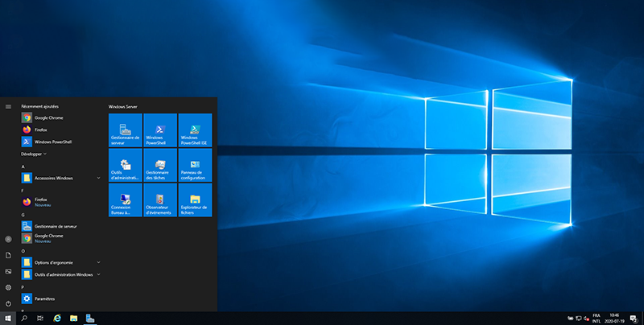
Task: Open Task View on the taskbar
Action: 40,319
